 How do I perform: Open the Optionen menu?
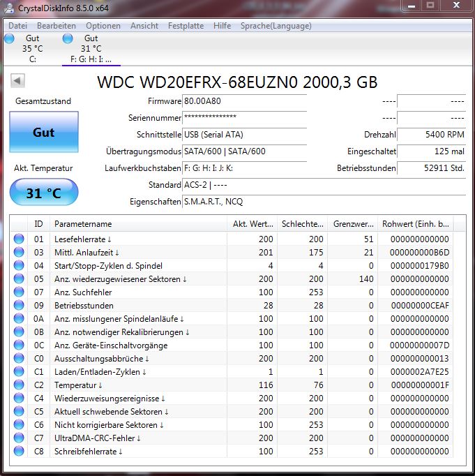103,26
